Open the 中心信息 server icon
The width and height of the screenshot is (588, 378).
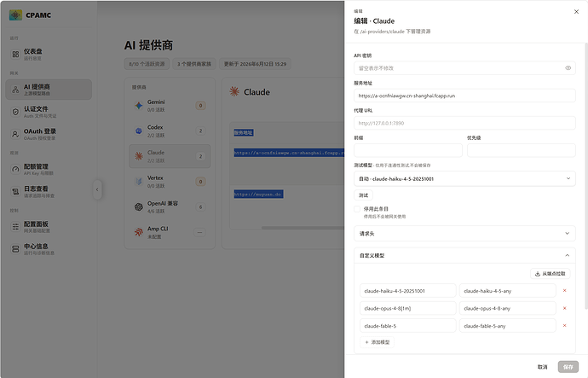(x=15, y=249)
